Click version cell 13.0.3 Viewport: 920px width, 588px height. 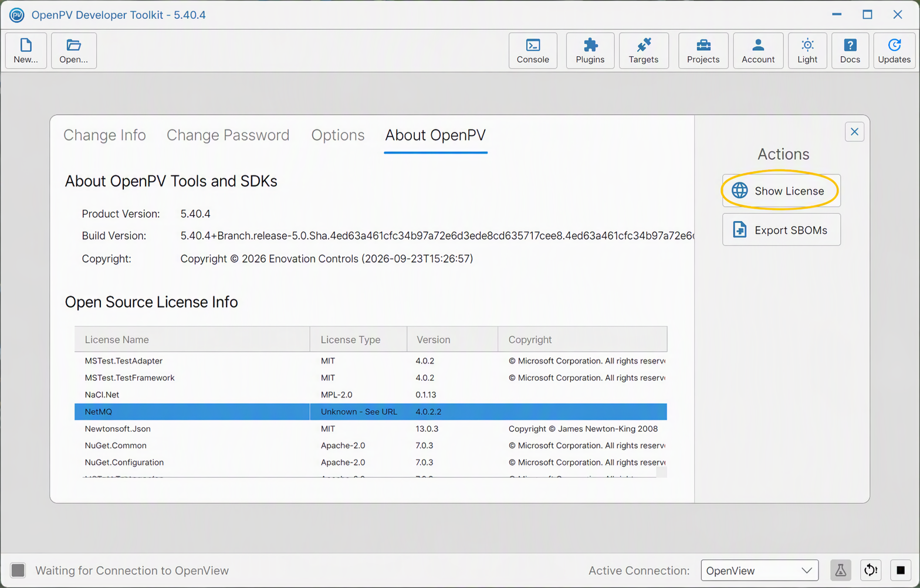coord(427,429)
